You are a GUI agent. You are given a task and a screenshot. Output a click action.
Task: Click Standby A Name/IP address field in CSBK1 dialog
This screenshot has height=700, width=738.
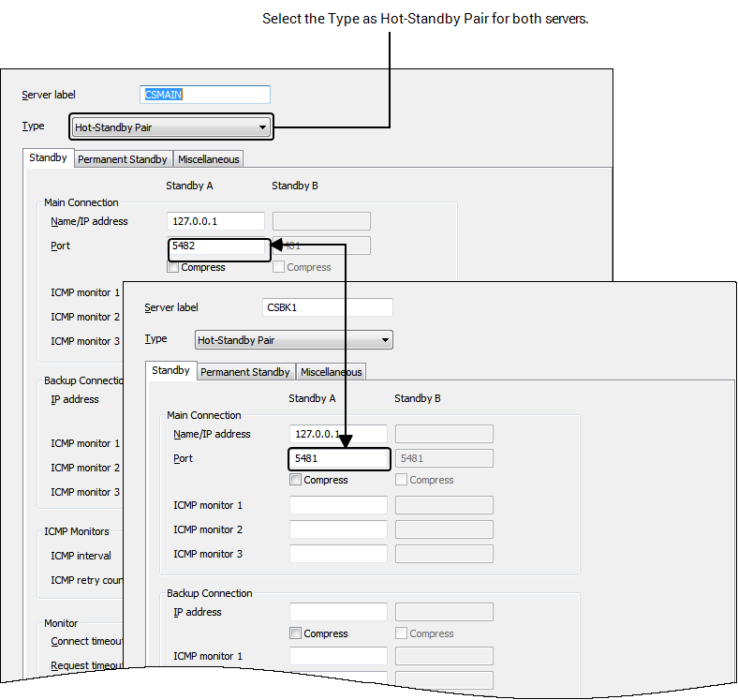[x=338, y=434]
